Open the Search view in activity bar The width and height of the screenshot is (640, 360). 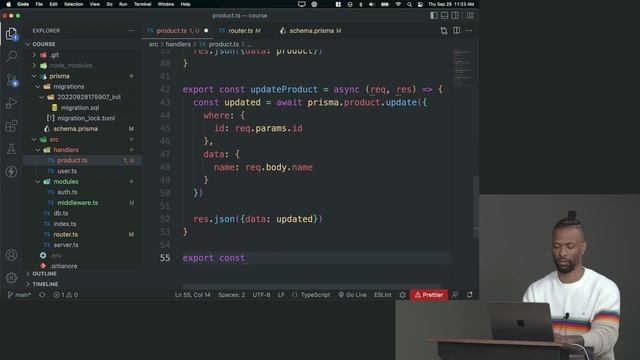click(x=11, y=56)
